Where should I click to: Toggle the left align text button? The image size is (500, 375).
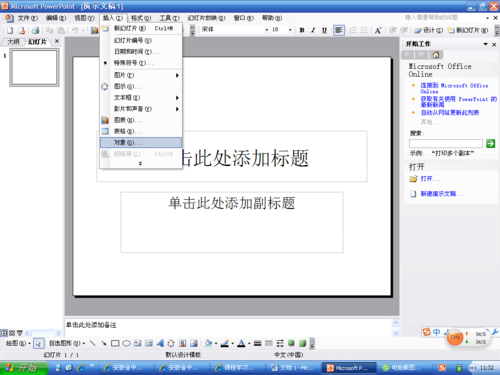pyautogui.click(x=339, y=30)
